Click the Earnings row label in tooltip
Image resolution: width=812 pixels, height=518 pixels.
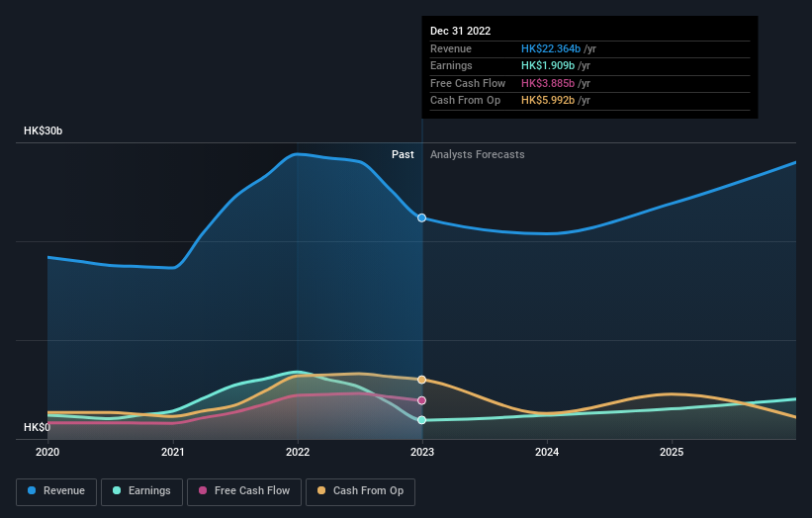(x=451, y=65)
